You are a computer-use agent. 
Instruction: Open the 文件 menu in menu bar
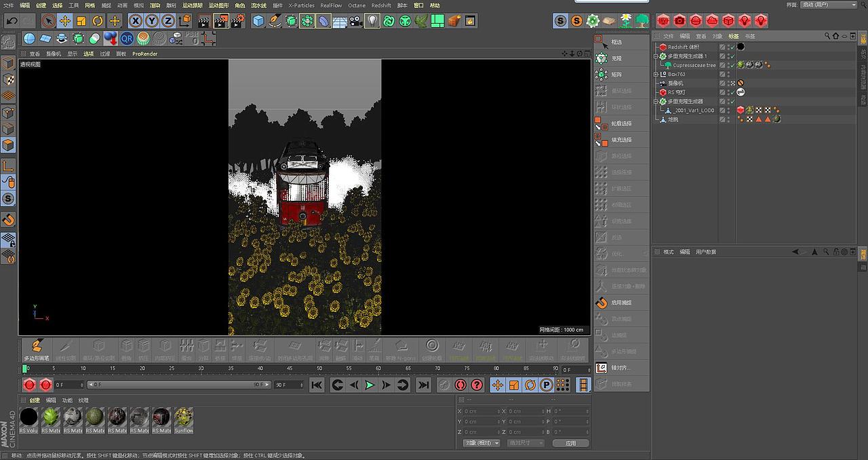[8, 5]
